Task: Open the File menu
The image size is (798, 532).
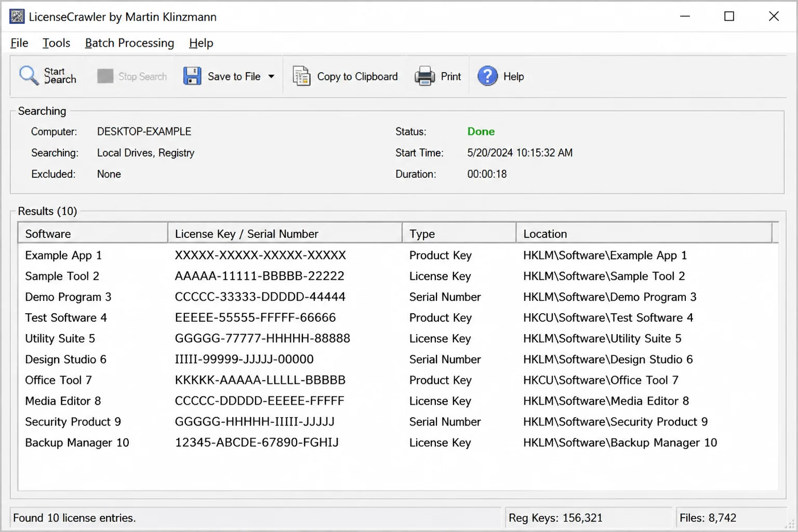Action: pyautogui.click(x=19, y=43)
